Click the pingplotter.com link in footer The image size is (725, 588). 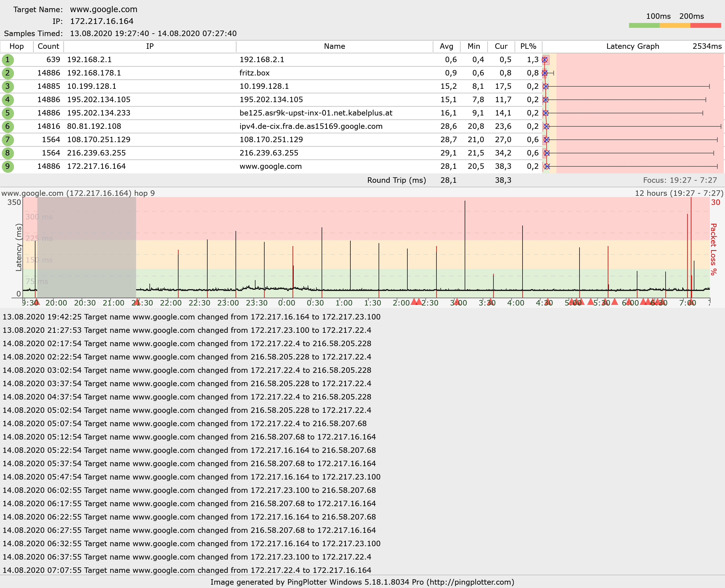[470, 582]
